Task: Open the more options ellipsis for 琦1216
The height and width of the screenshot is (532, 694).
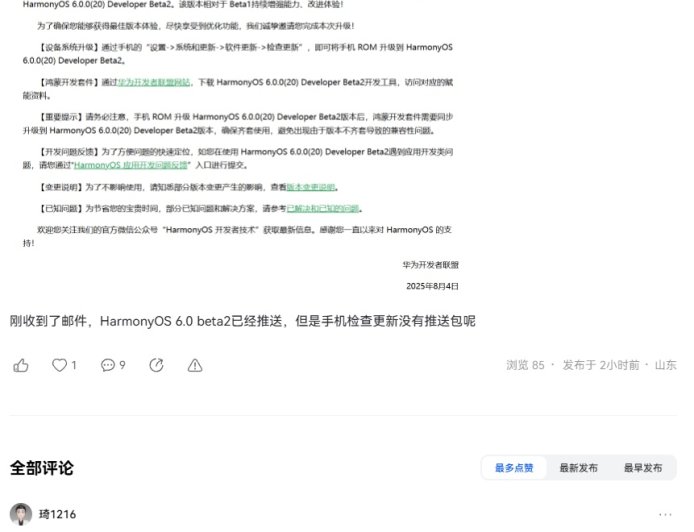Action: coord(665,514)
